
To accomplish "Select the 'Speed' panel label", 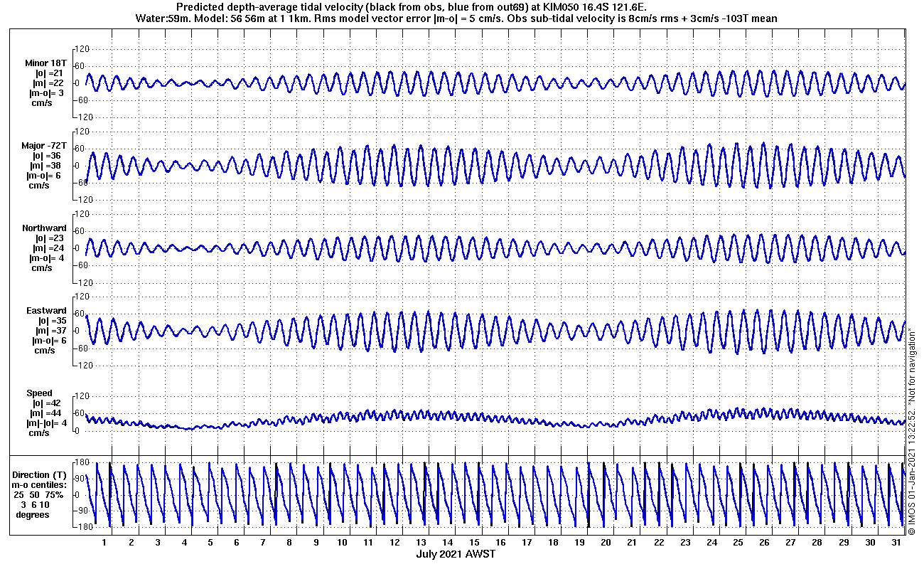I will tap(39, 393).
